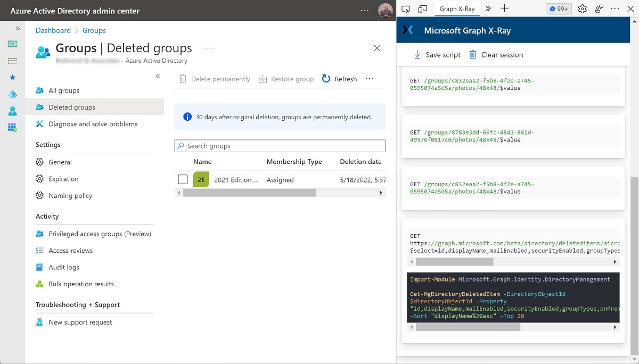Toggle the device emulation icon
Image resolution: width=639 pixels, height=364 pixels.
click(423, 9)
